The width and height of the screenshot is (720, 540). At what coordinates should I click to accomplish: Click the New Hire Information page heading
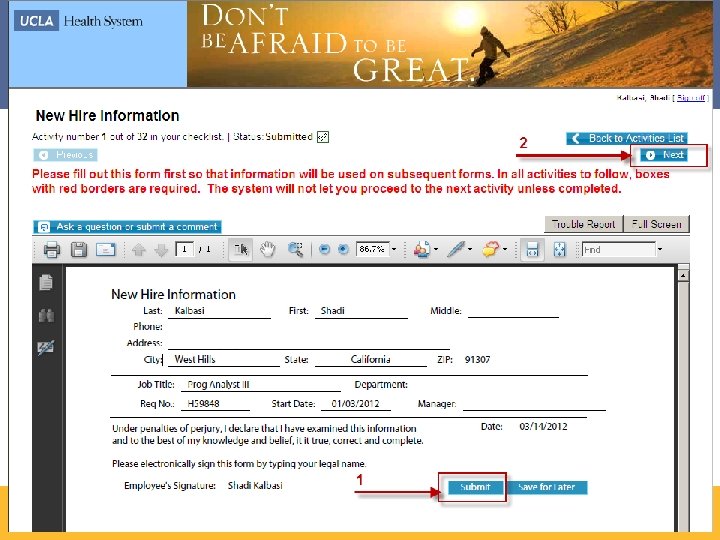[107, 116]
